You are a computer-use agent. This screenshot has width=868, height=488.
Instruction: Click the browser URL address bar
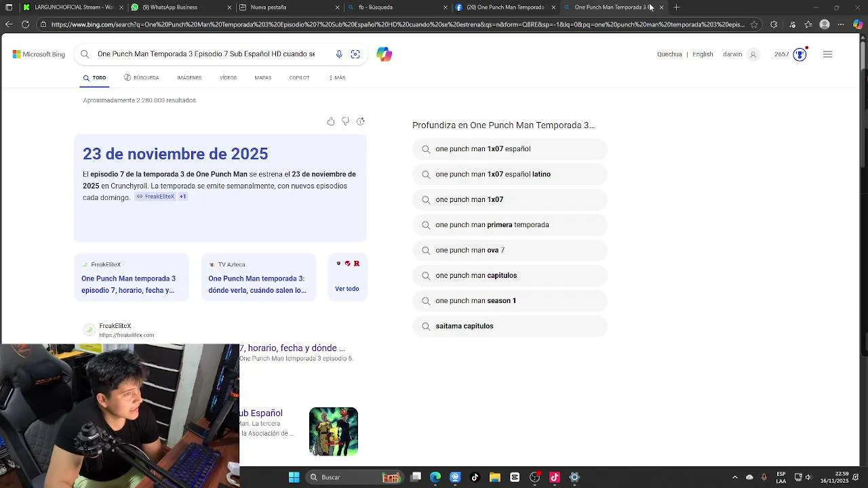[x=397, y=24]
